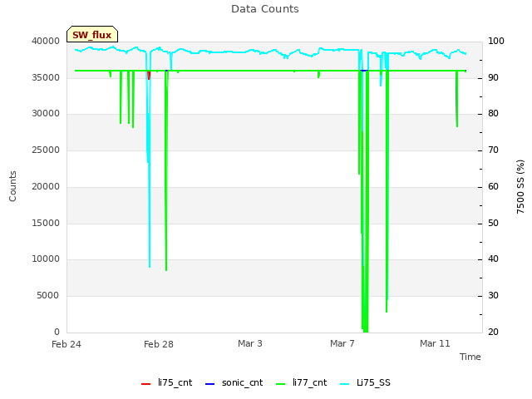The width and height of the screenshot is (532, 399).
Task: Click the cyan Li75_SS legend swatch
Action: click(344, 384)
